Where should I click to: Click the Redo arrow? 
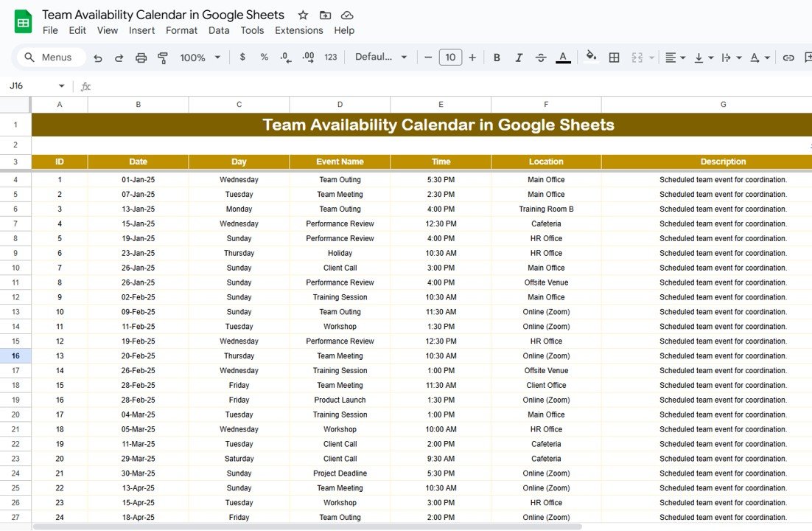[119, 58]
